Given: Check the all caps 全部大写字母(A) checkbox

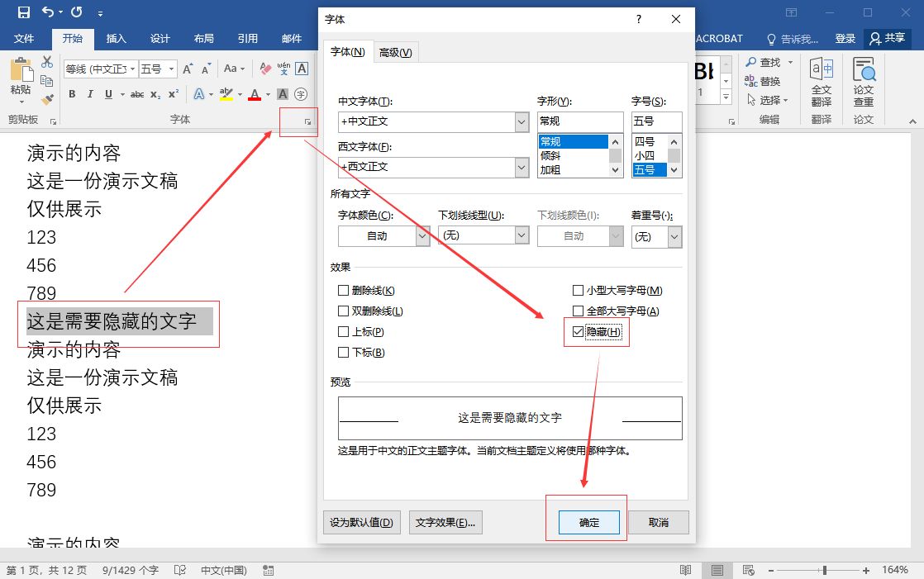Looking at the screenshot, I should click(578, 311).
